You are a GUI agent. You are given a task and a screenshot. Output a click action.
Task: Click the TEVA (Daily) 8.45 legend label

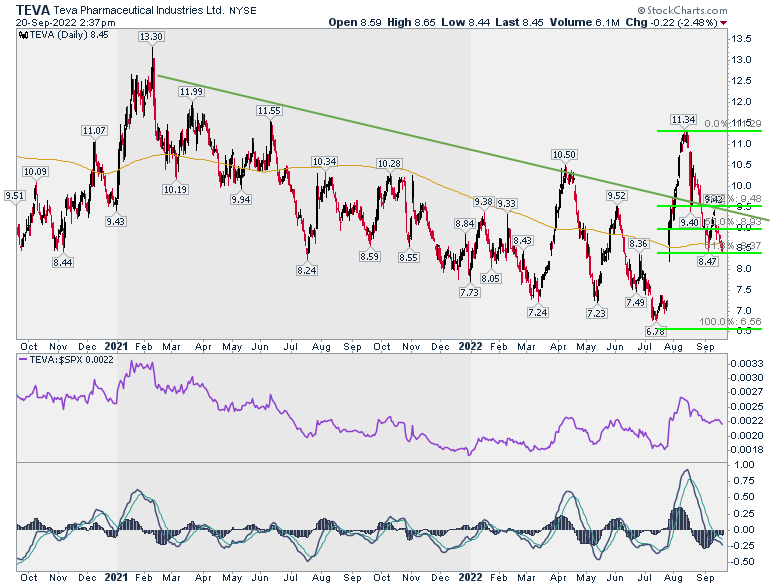(x=69, y=35)
